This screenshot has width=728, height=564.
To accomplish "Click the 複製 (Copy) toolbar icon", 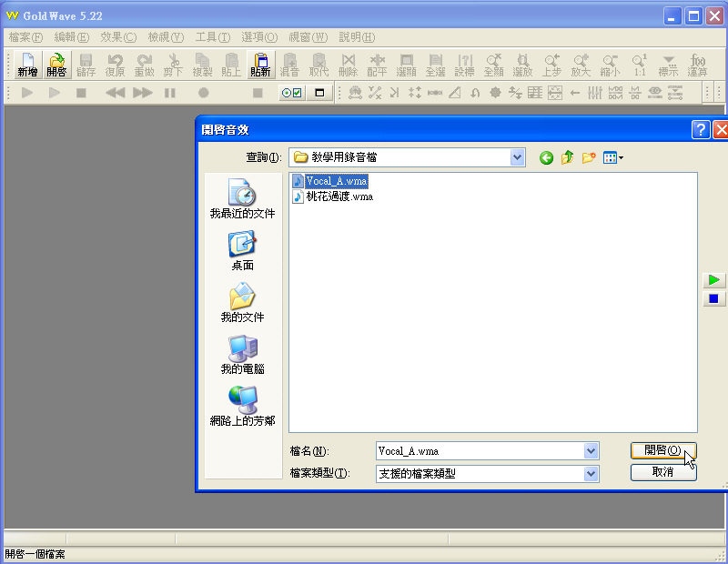I will [x=202, y=65].
